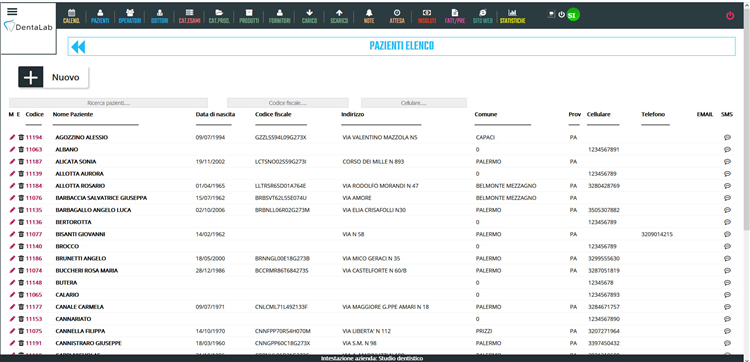
Task: Open the Calendario section
Action: click(72, 16)
